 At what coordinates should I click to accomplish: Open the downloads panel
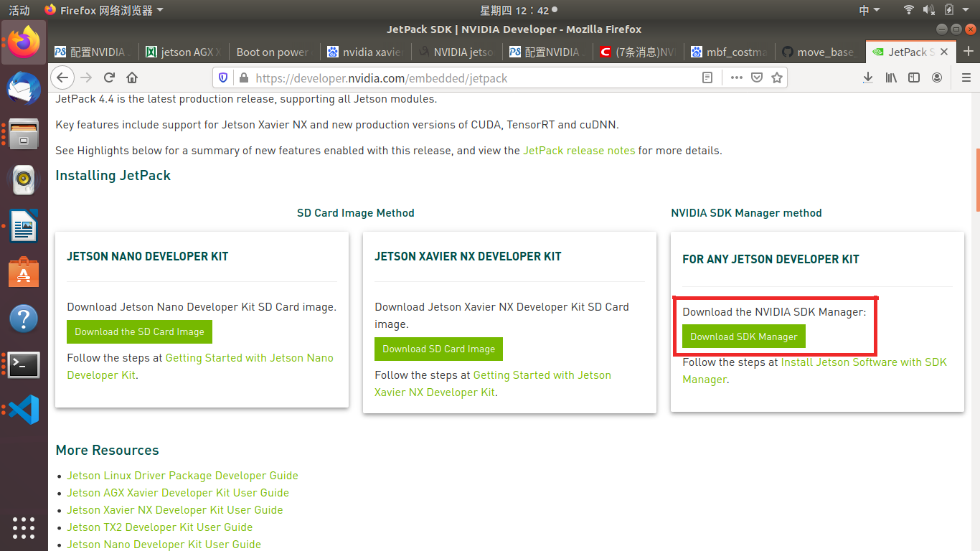868,77
